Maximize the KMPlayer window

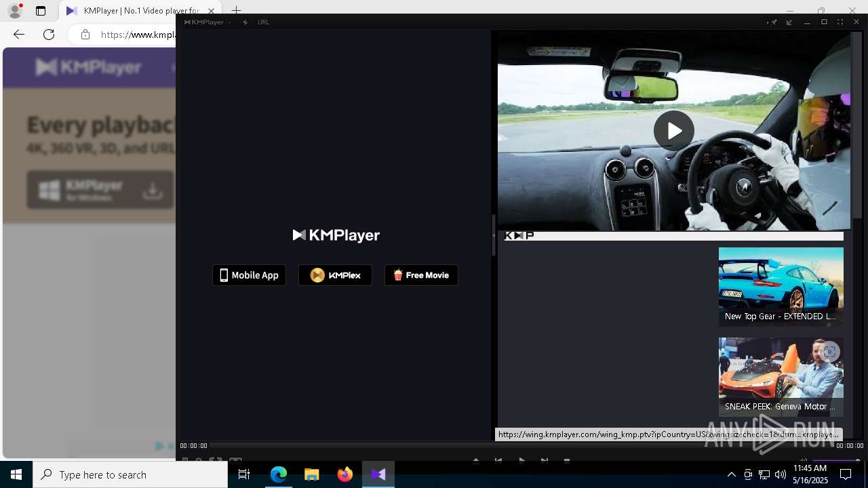point(824,22)
